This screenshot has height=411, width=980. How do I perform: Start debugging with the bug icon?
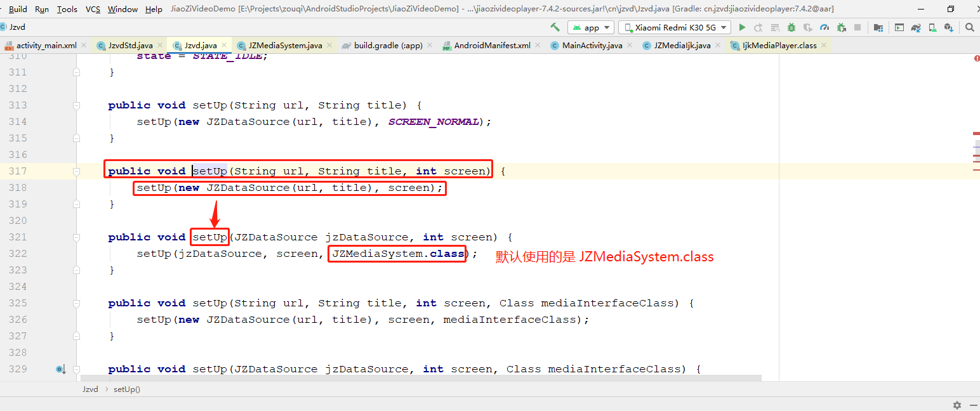pos(791,27)
